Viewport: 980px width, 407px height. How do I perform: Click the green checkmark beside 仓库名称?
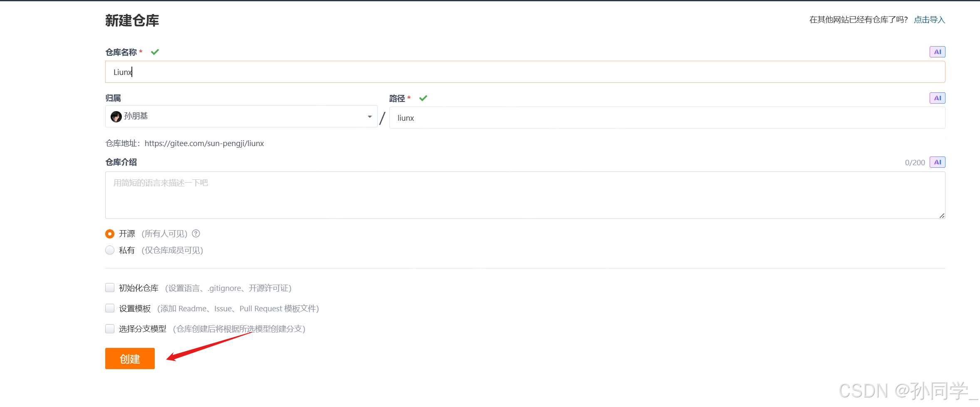click(155, 52)
